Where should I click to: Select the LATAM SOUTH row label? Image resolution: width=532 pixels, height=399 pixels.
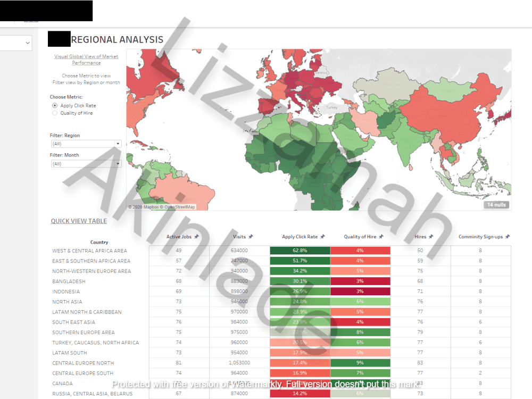(x=70, y=353)
